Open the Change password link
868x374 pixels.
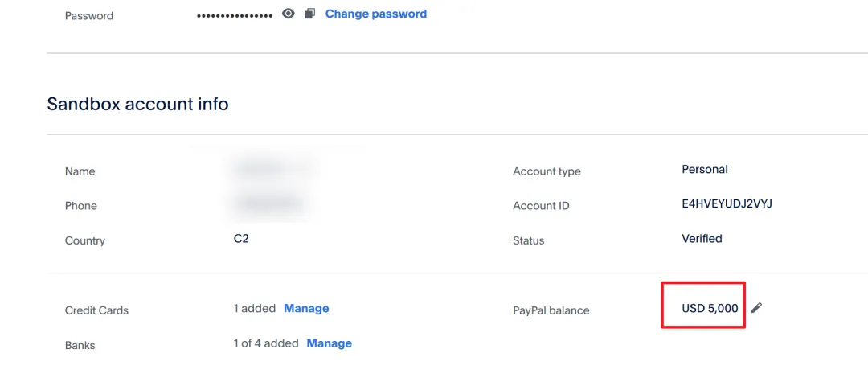point(375,14)
